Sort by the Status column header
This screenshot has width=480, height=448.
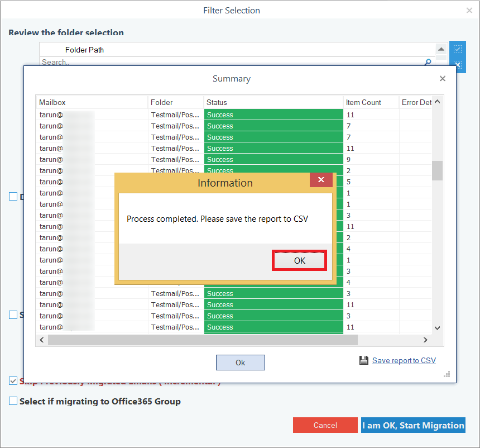pos(273,102)
